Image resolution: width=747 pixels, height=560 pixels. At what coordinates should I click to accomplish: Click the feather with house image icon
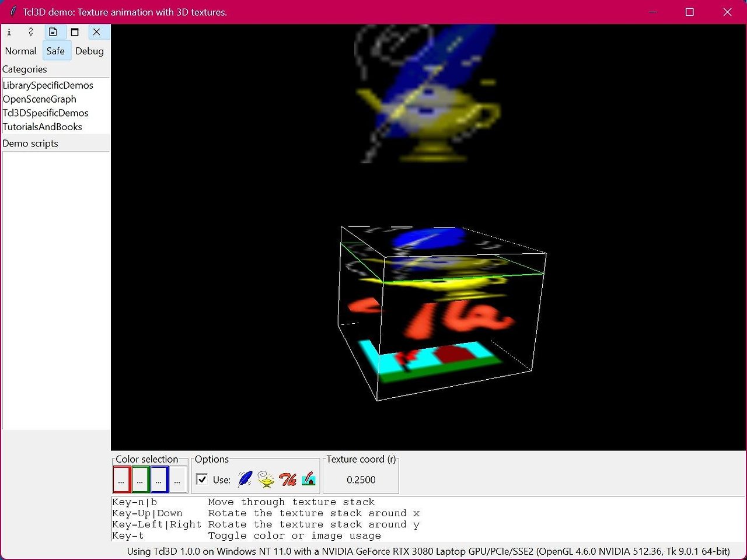pyautogui.click(x=309, y=480)
